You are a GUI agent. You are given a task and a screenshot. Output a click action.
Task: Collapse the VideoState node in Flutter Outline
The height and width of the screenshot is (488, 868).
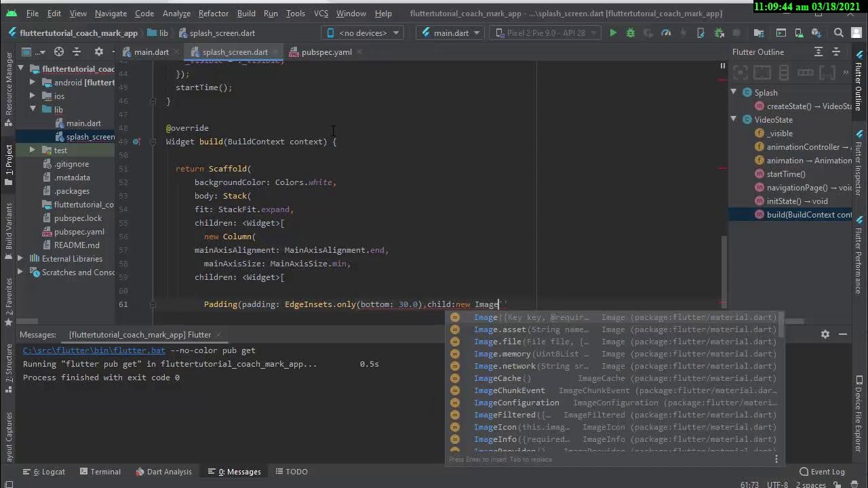point(734,119)
